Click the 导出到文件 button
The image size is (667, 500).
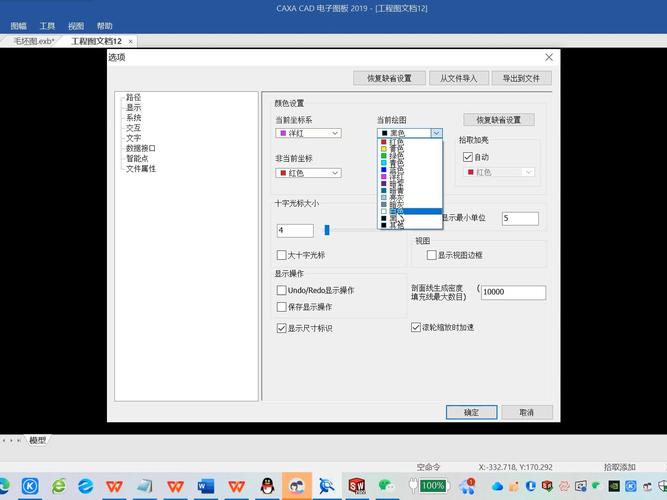click(520, 78)
